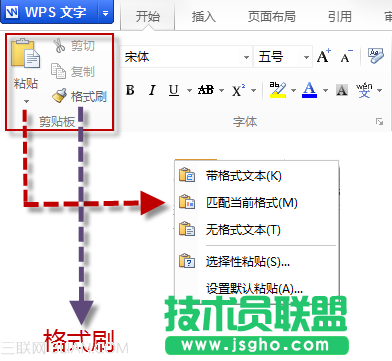
Task: Click the 无格式文本 clipboard icon
Action: pos(187,229)
